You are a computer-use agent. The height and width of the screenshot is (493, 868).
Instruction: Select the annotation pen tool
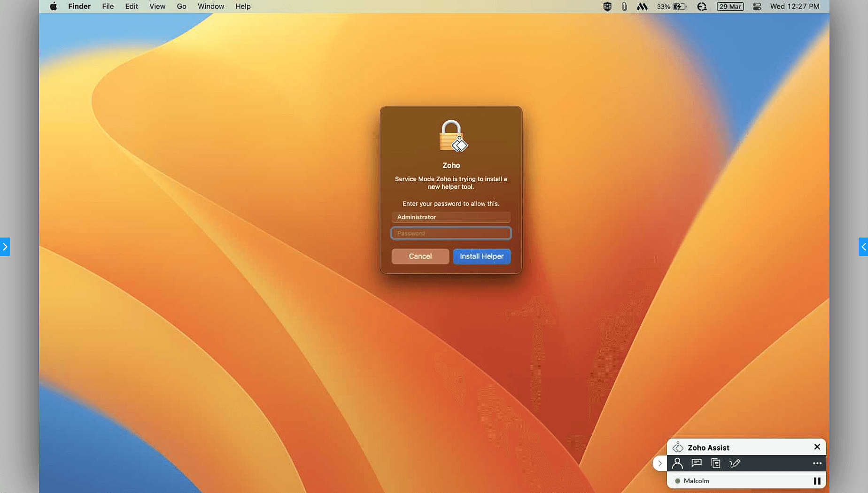pos(735,463)
